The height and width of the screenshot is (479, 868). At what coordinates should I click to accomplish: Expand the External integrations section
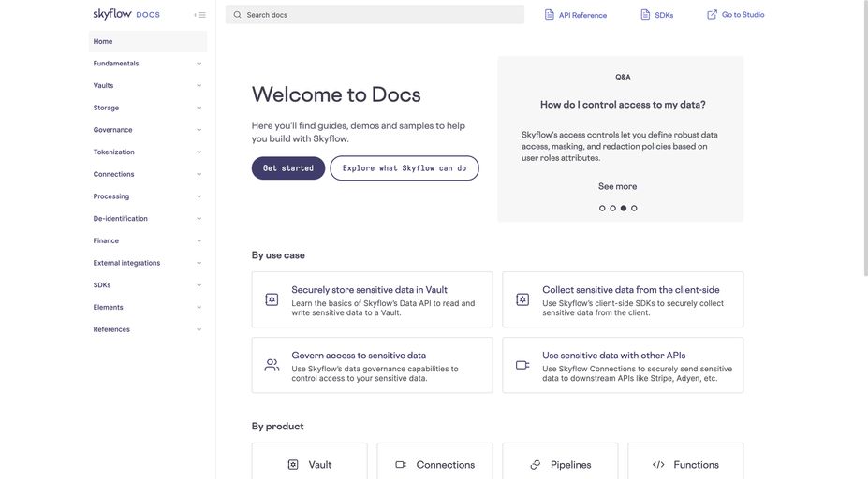199,263
